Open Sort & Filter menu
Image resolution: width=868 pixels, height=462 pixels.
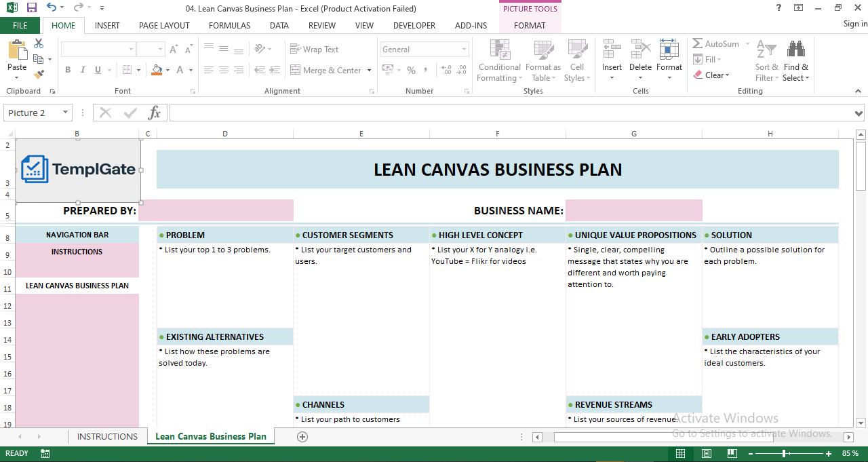tap(766, 61)
